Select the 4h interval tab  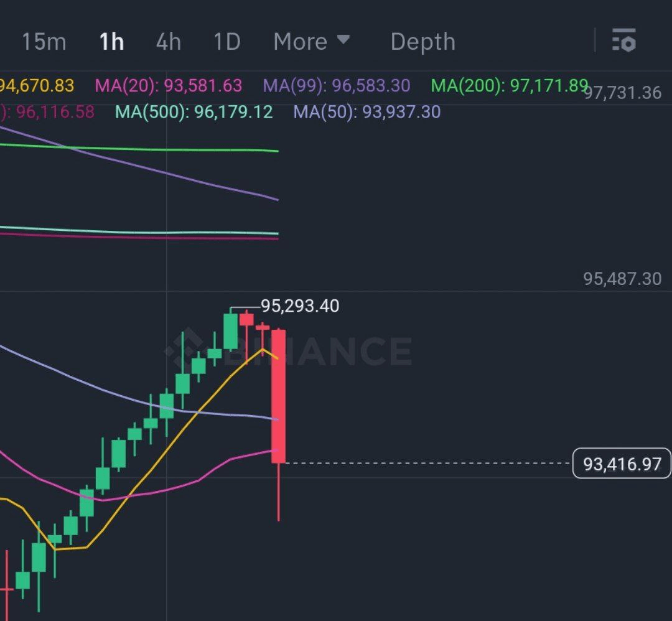pos(168,42)
